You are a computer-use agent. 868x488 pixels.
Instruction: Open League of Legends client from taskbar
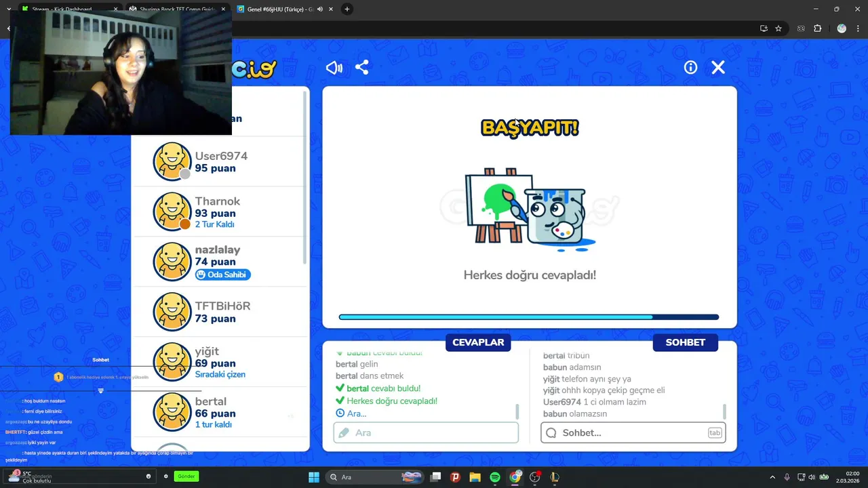[555, 477]
